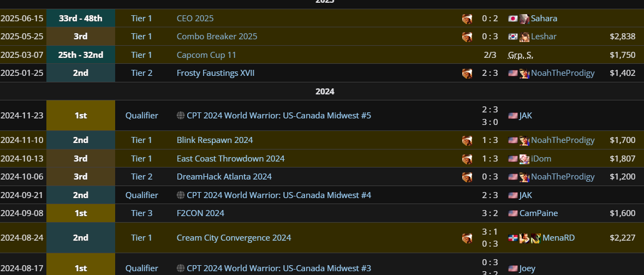
Task: Click the globe icon next to Midwest #5
Action: (x=180, y=115)
